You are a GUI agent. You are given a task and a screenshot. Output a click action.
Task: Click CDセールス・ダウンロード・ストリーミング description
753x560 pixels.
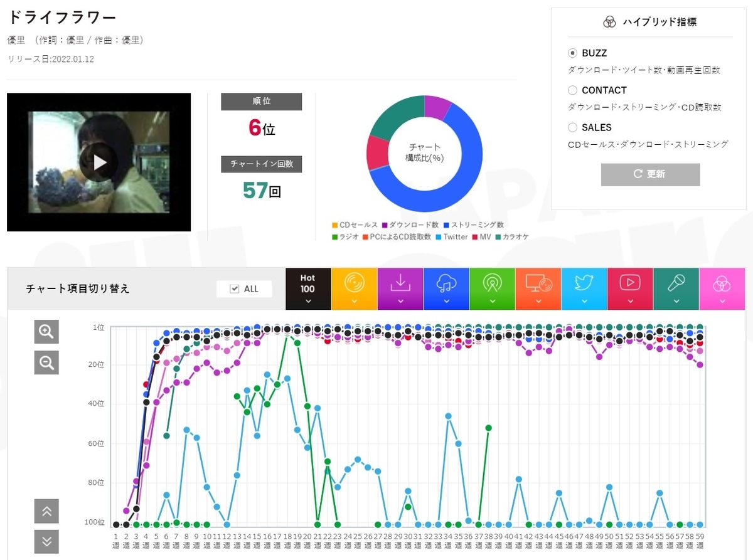(648, 144)
